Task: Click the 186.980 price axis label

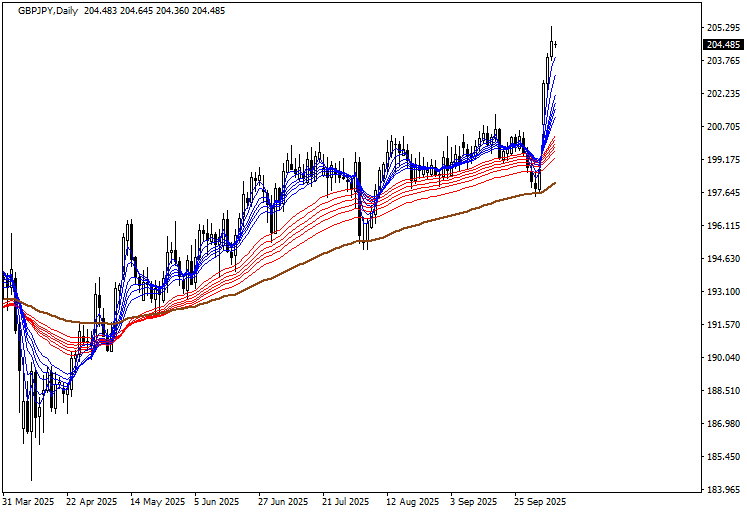Action: (723, 424)
